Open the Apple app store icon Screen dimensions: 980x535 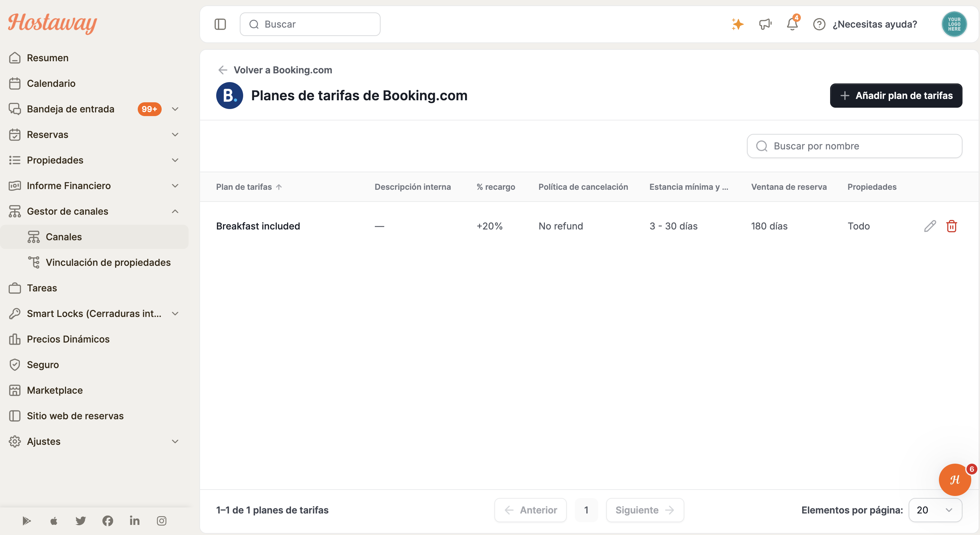click(54, 521)
